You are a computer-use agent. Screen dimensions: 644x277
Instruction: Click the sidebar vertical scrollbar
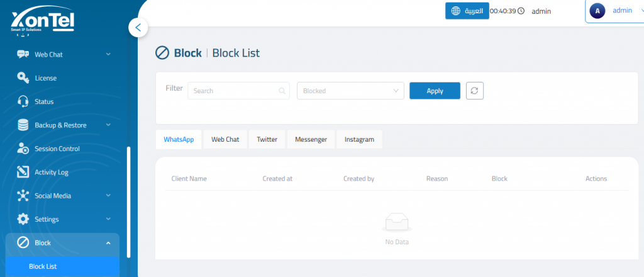129,202
